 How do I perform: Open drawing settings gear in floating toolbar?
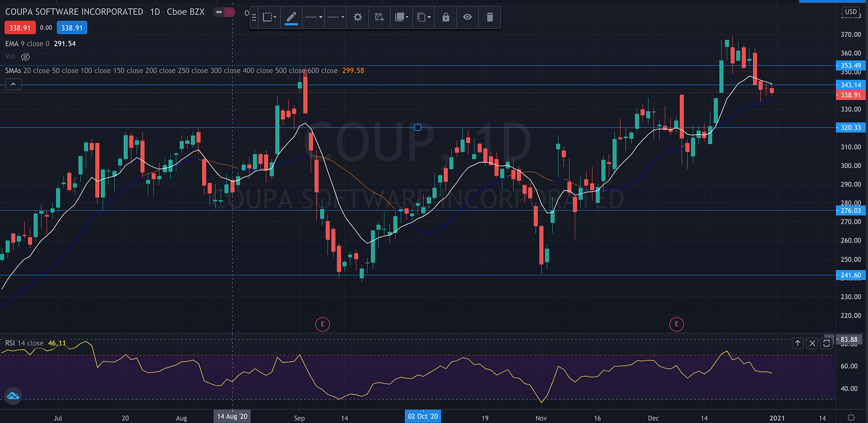click(358, 17)
